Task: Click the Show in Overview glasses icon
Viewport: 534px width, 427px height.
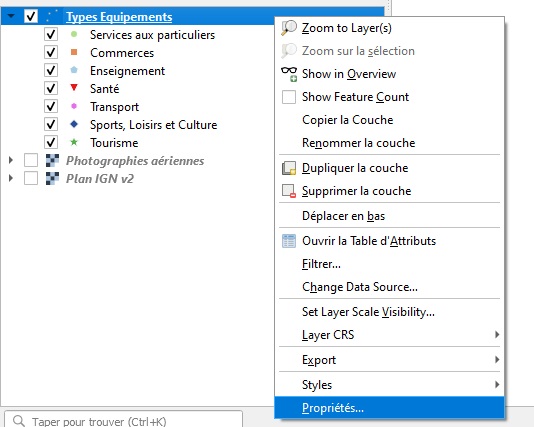Action: [x=289, y=74]
